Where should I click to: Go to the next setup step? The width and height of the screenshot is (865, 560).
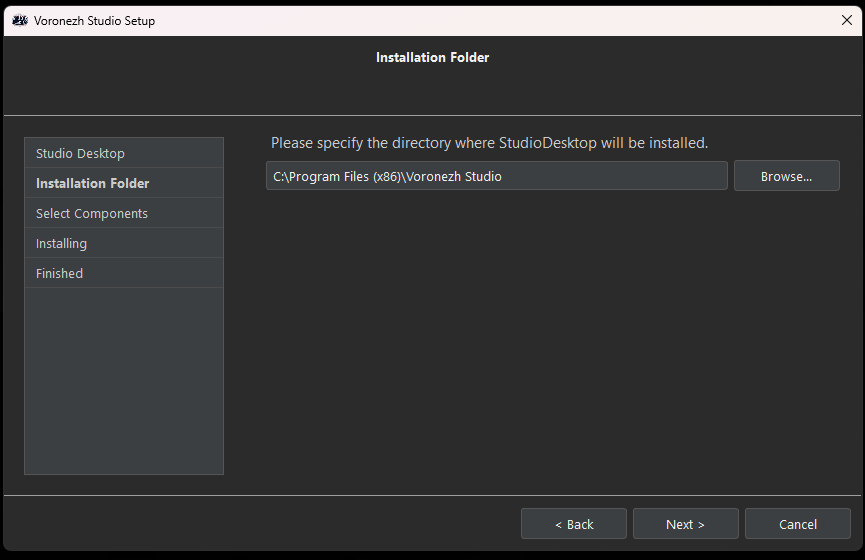tap(685, 524)
